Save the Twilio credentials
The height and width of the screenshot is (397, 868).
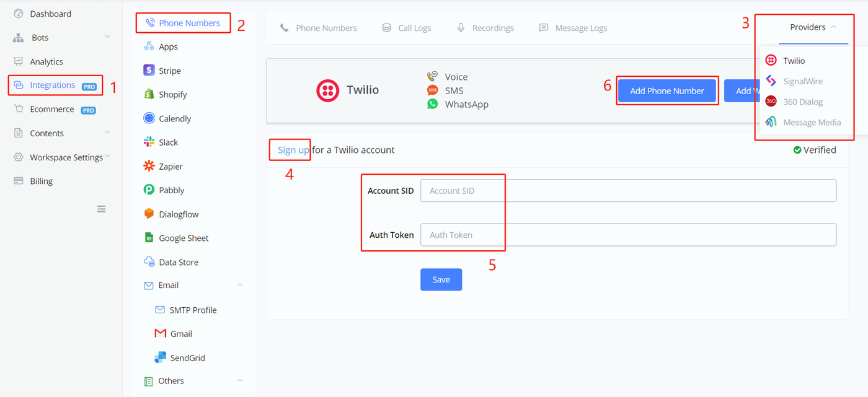441,279
